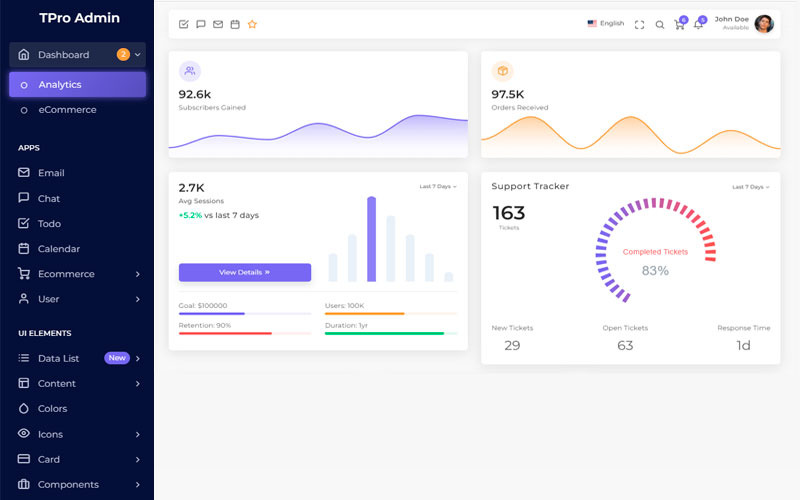This screenshot has width=800, height=500.
Task: Click the Goal $100000 progress bar
Action: coord(245,314)
